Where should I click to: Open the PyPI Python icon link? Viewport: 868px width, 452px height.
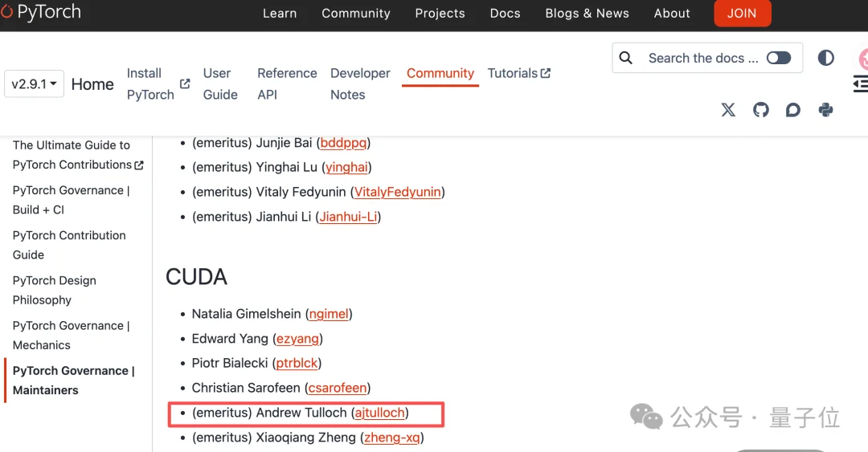tap(825, 109)
